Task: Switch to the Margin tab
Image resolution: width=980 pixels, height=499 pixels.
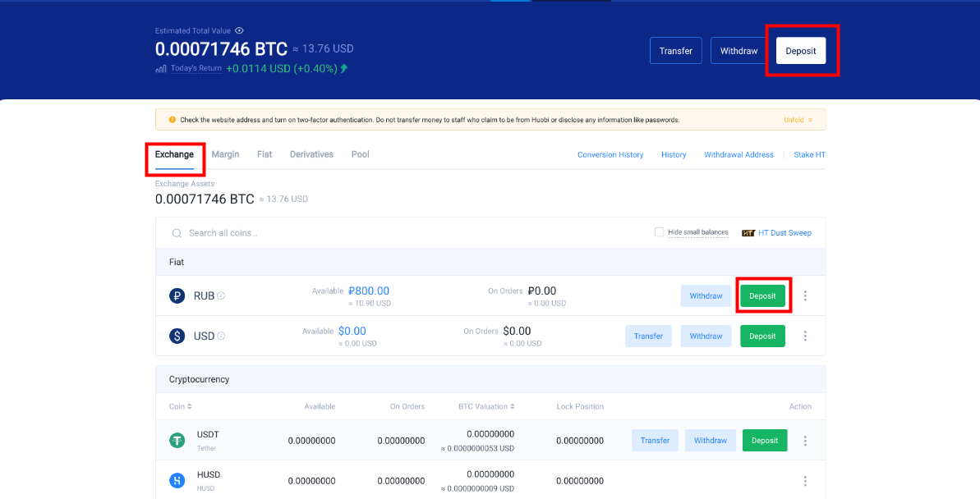Action: tap(225, 154)
